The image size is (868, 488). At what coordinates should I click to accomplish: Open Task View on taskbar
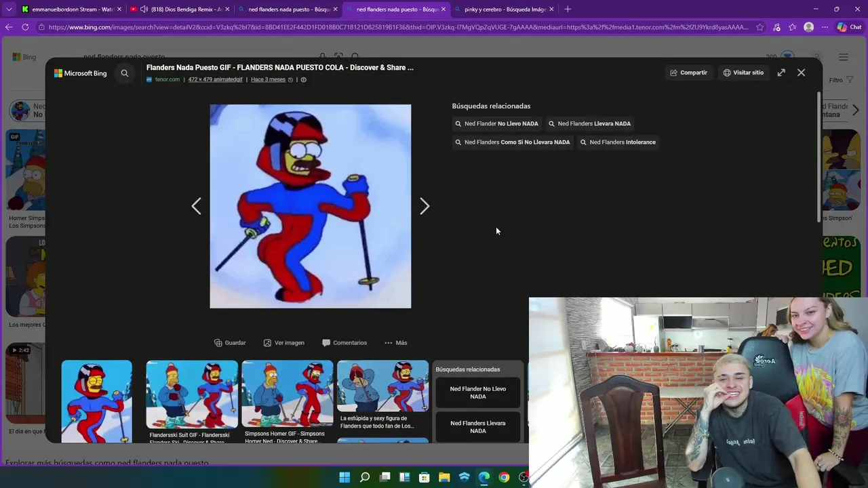384,477
